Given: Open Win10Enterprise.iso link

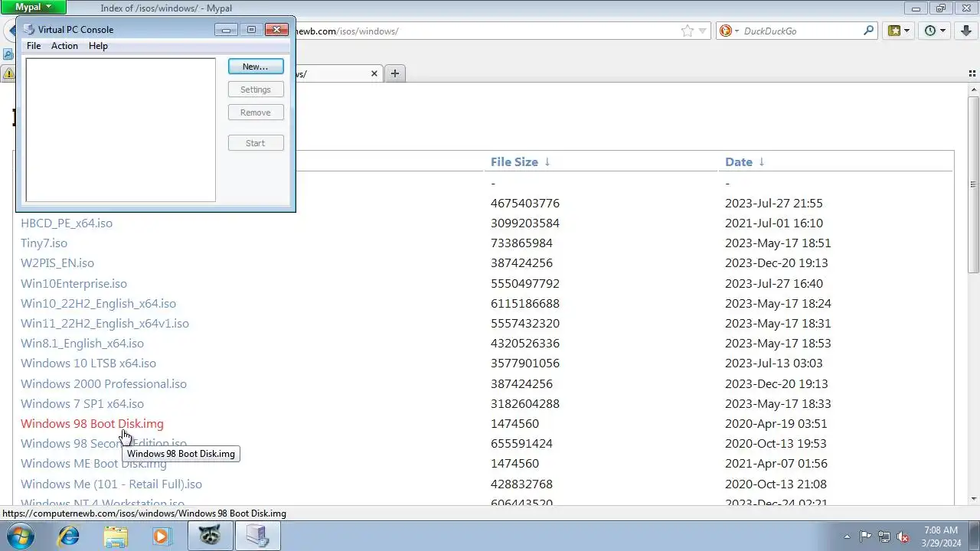Looking at the screenshot, I should [73, 284].
